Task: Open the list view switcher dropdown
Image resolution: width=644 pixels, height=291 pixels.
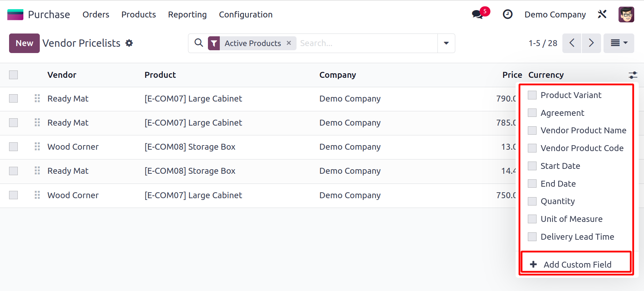Action: [619, 43]
